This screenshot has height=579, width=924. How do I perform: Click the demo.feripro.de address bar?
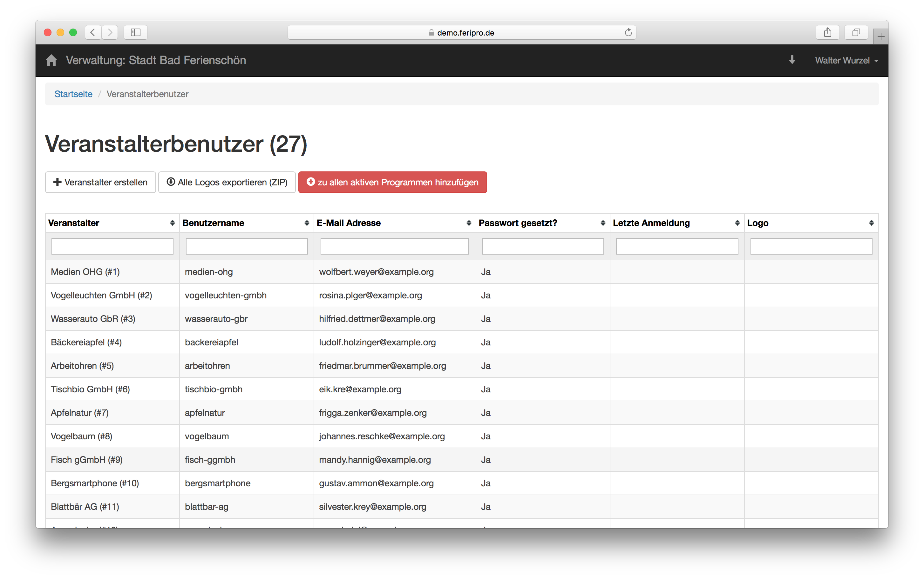(x=461, y=33)
